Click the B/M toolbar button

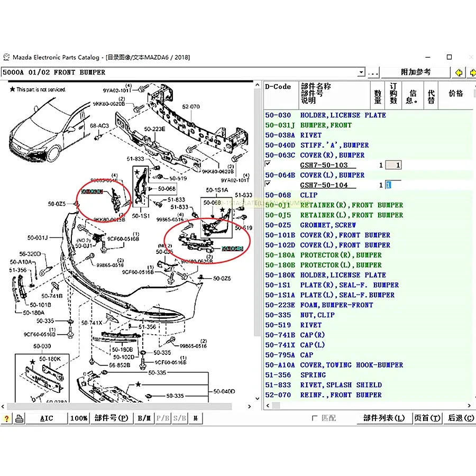tap(144, 418)
